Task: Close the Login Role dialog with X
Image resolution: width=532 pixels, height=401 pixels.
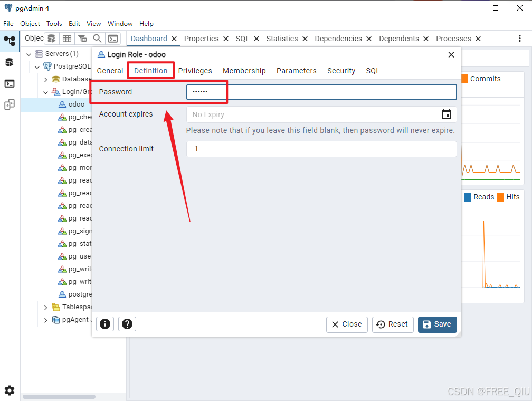Action: (451, 55)
